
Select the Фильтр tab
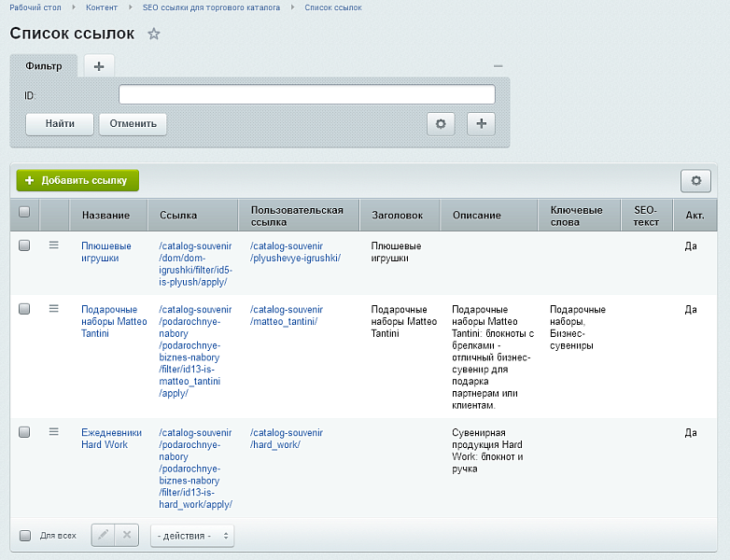[44, 66]
